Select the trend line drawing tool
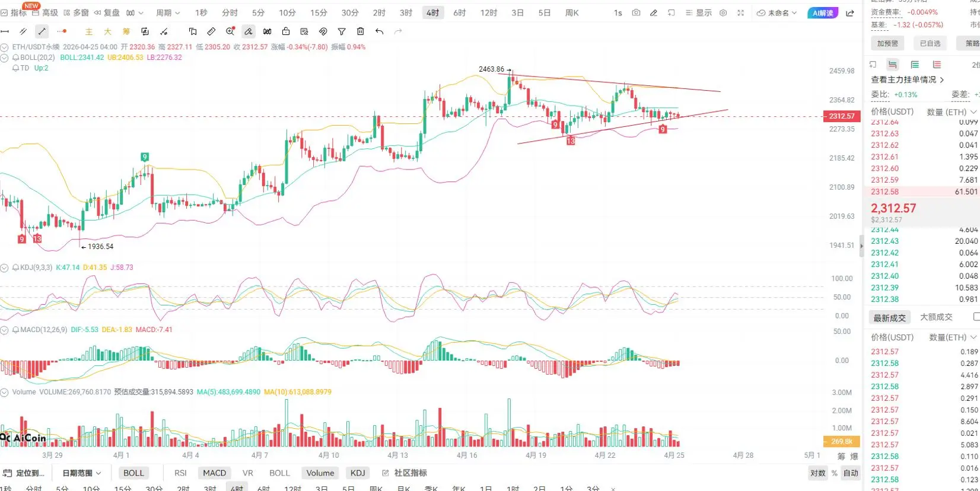 [x=42, y=31]
